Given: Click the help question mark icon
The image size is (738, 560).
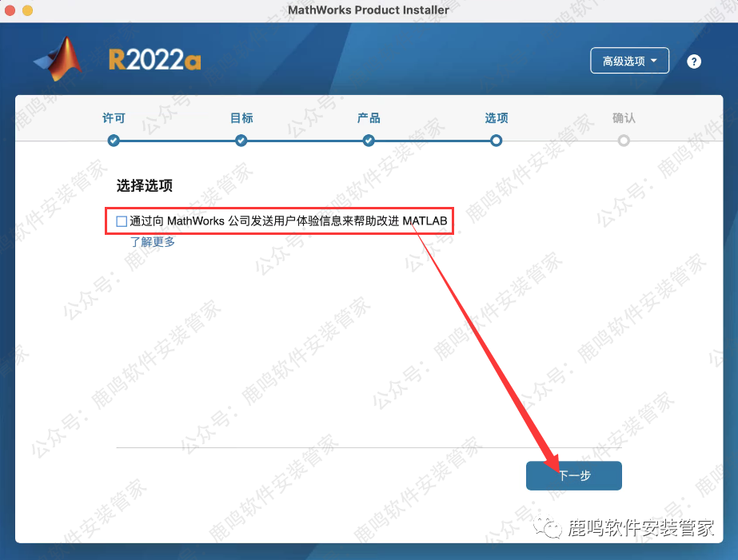Looking at the screenshot, I should coord(694,62).
